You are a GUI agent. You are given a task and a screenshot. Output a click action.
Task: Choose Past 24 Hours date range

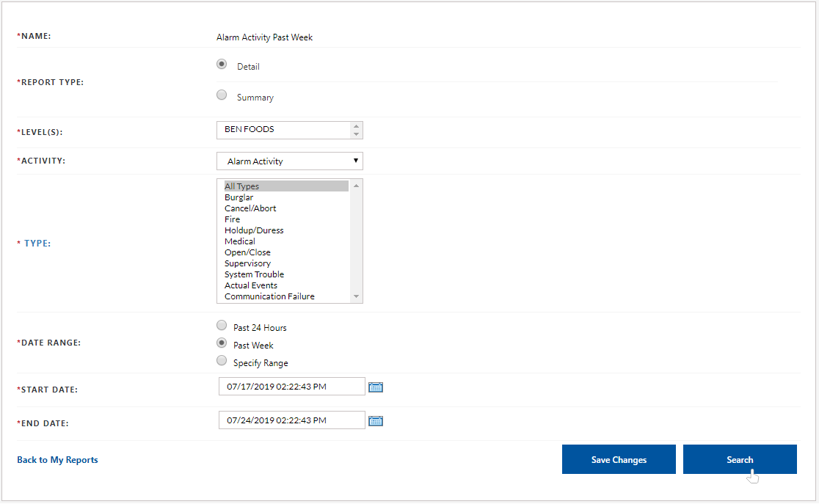point(222,326)
